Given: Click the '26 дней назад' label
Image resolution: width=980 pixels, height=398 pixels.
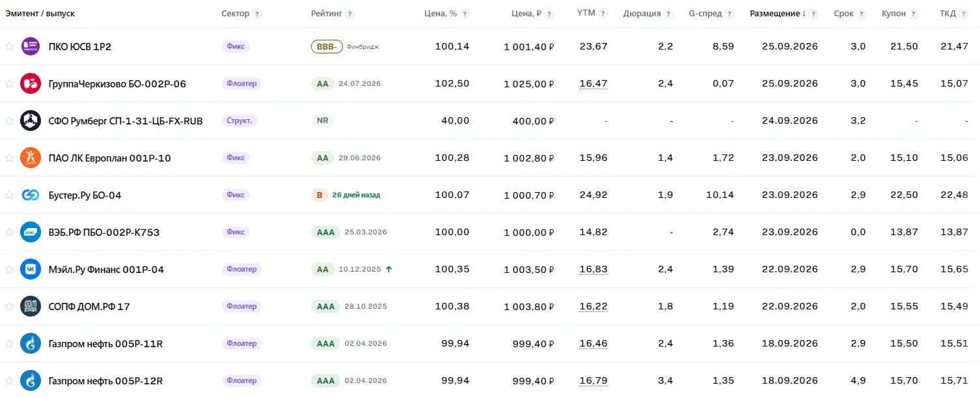Looking at the screenshot, I should (356, 195).
